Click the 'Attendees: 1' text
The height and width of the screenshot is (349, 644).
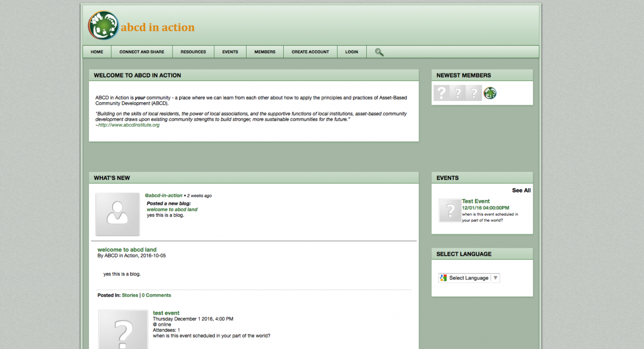(167, 330)
